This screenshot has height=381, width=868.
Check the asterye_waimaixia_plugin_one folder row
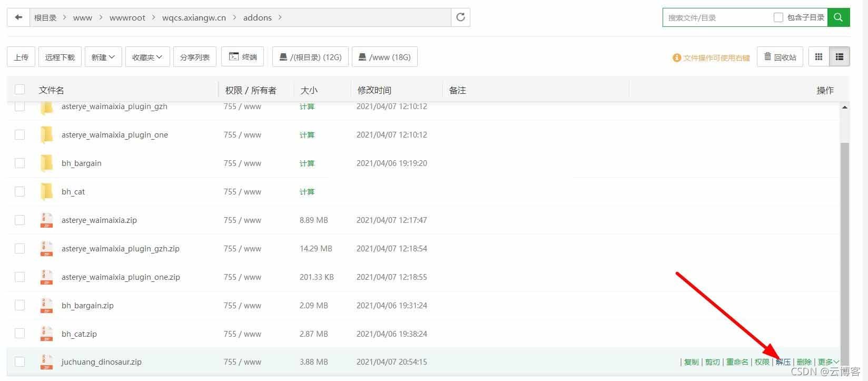(20, 134)
